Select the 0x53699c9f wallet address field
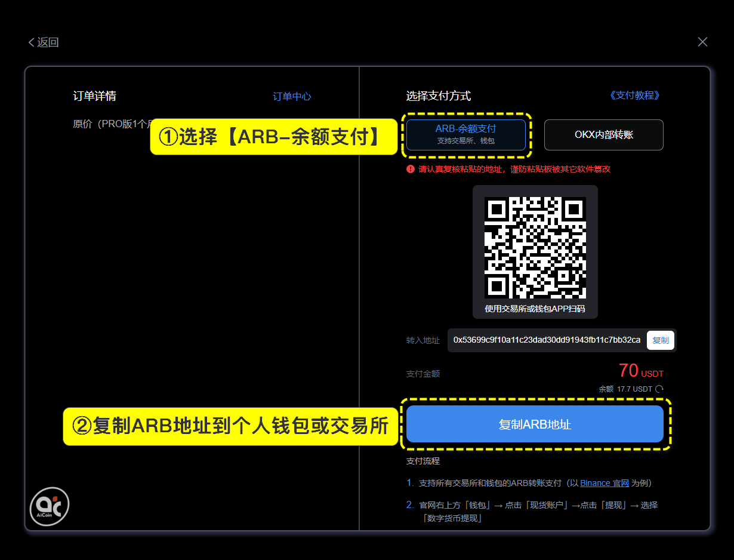 point(547,340)
